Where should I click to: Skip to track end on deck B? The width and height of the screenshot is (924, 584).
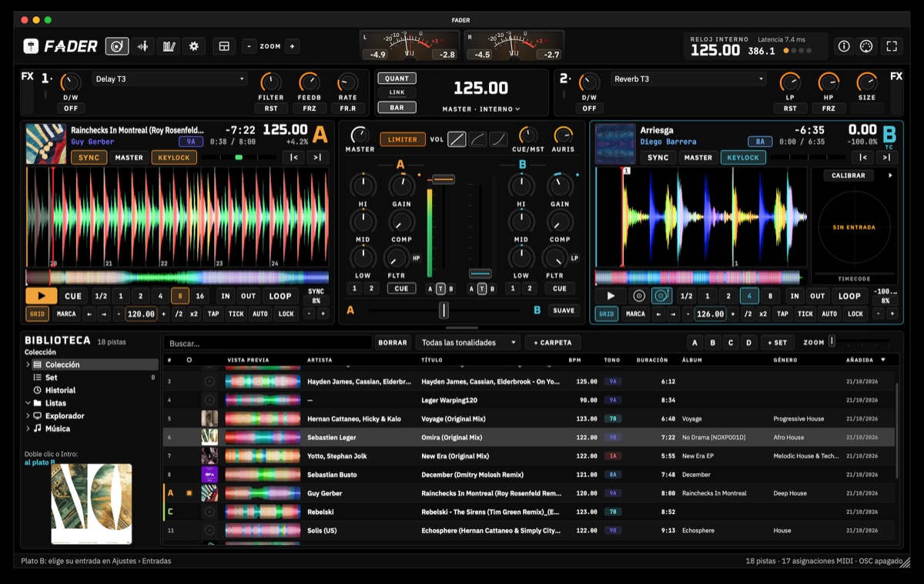click(x=886, y=157)
